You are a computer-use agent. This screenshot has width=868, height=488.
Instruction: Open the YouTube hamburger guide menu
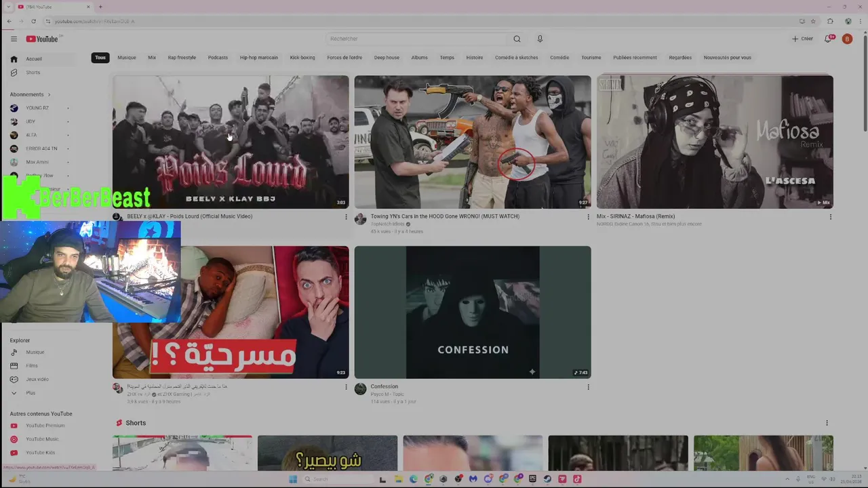tap(14, 39)
